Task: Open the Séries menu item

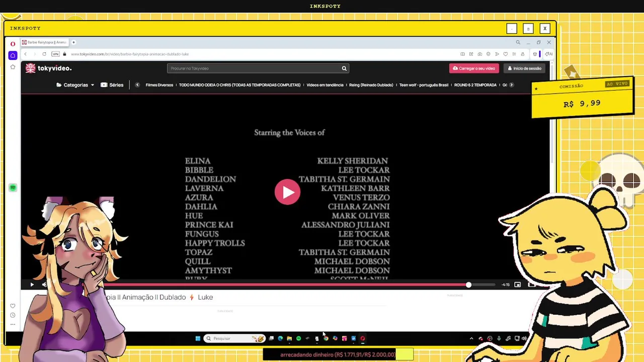Action: point(112,85)
